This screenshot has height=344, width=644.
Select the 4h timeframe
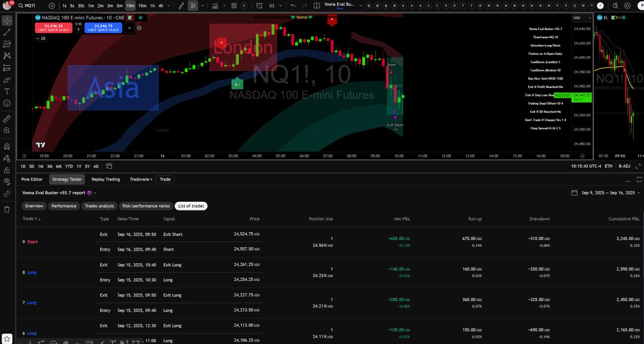pos(161,5)
